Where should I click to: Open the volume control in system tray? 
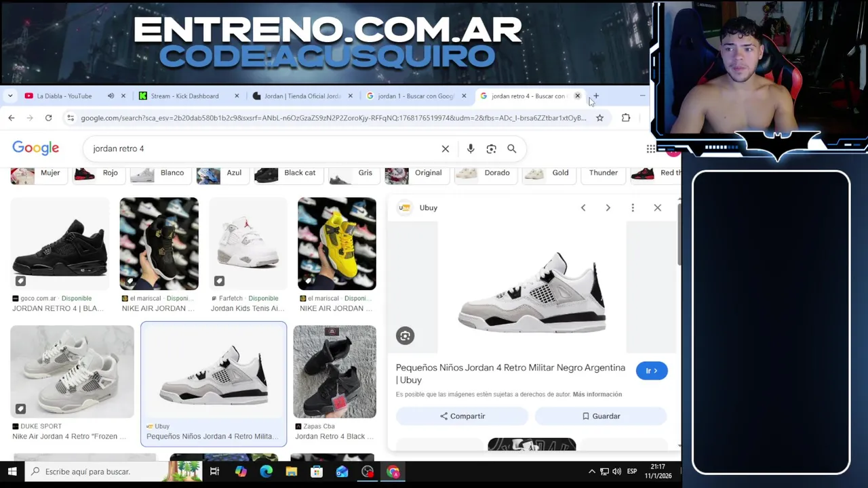[x=616, y=472]
